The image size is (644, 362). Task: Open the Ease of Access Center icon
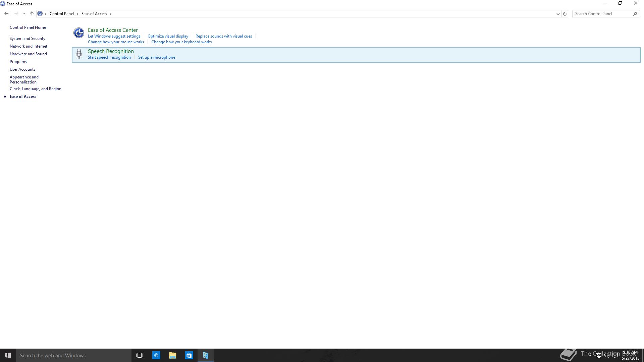[x=79, y=33]
